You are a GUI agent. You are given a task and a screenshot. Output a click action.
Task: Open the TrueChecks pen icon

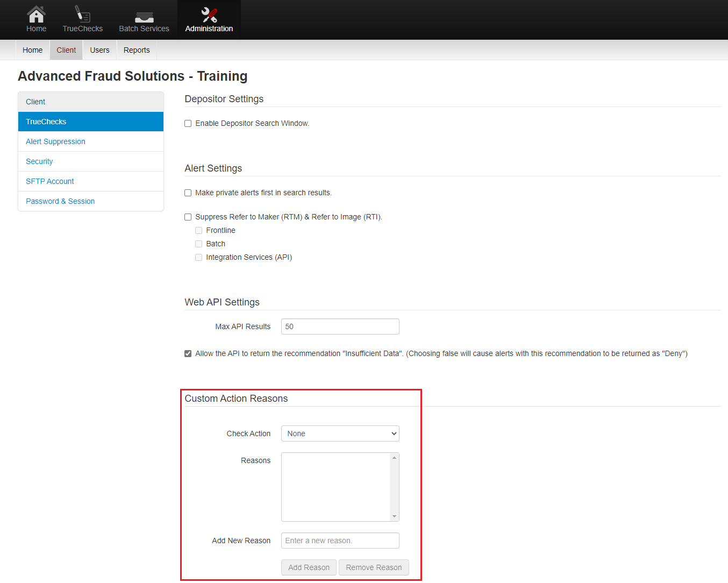coord(82,14)
